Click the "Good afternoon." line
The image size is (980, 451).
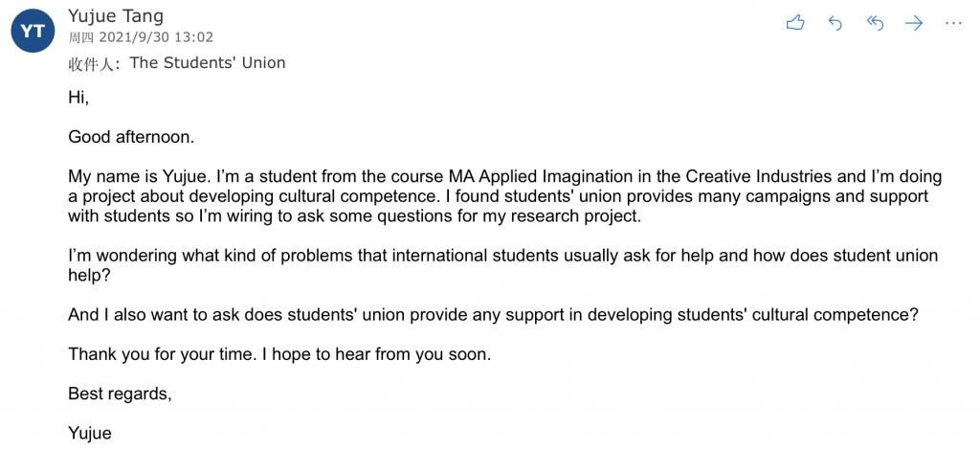point(131,137)
